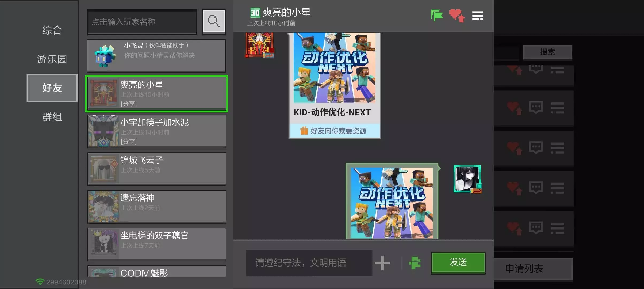Select friend 小宇加筷子加水泥
The height and width of the screenshot is (289, 644).
pos(156,131)
